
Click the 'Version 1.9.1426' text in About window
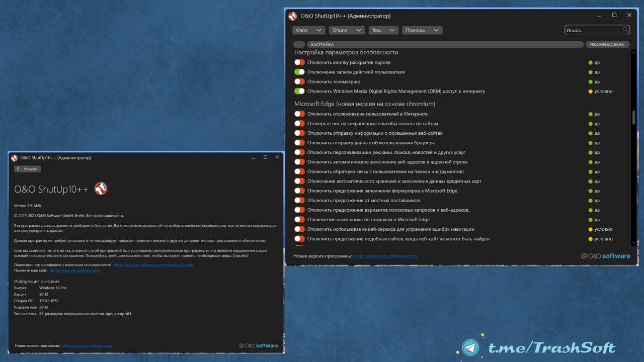(x=28, y=206)
